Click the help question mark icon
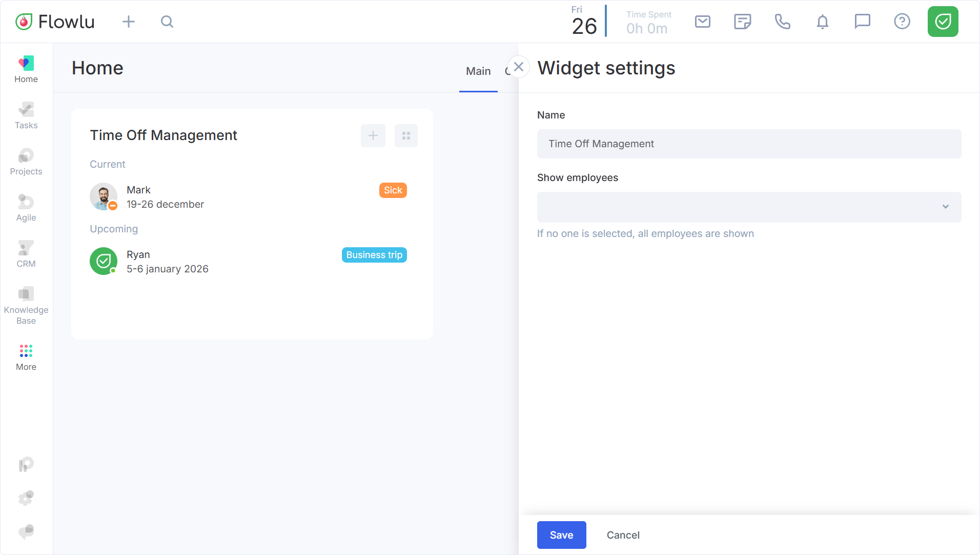 click(x=902, y=22)
